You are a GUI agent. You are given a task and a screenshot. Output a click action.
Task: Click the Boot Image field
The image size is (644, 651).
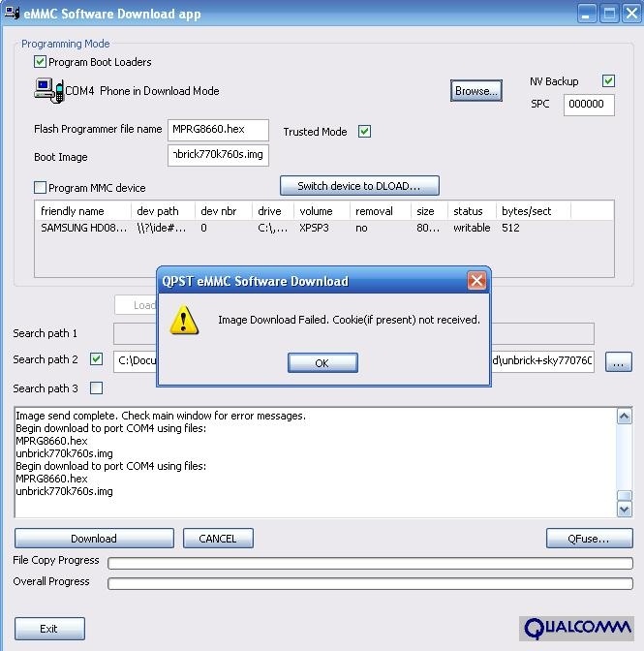218,155
